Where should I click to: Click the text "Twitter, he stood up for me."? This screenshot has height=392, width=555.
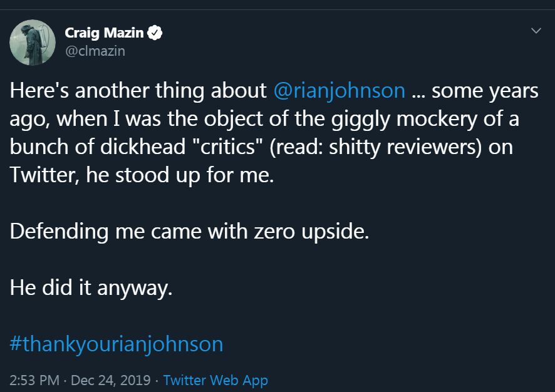click(x=142, y=175)
